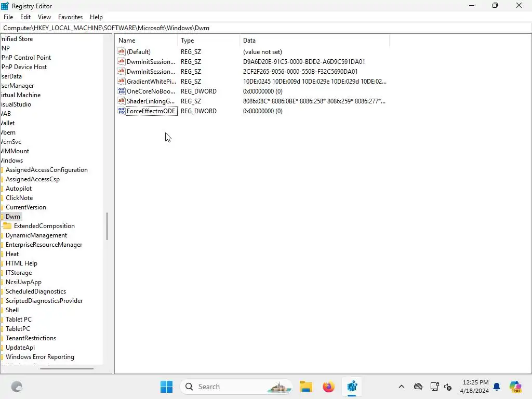Screen dimensions: 532x399
Task: Open the notification bell
Action: 497,387
